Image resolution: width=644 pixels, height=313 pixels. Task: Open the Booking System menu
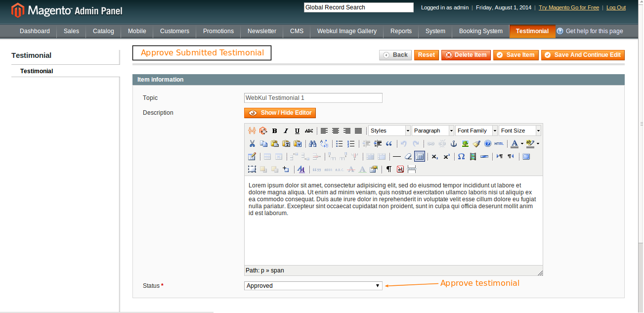[481, 31]
